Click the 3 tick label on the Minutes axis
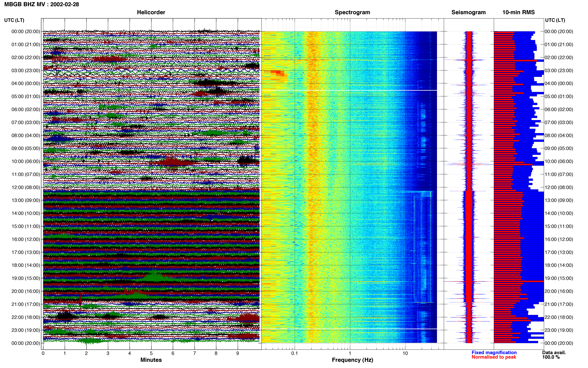This screenshot has height=368, width=588. tap(108, 353)
